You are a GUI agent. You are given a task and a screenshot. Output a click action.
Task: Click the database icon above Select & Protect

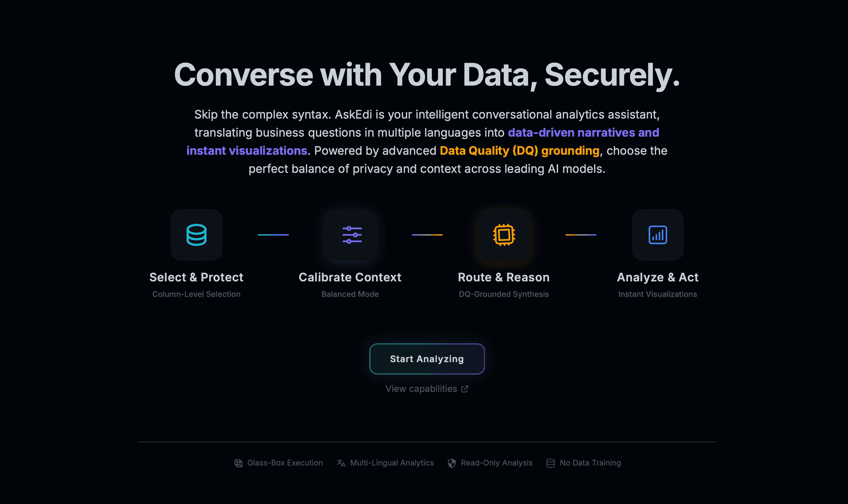pyautogui.click(x=196, y=235)
